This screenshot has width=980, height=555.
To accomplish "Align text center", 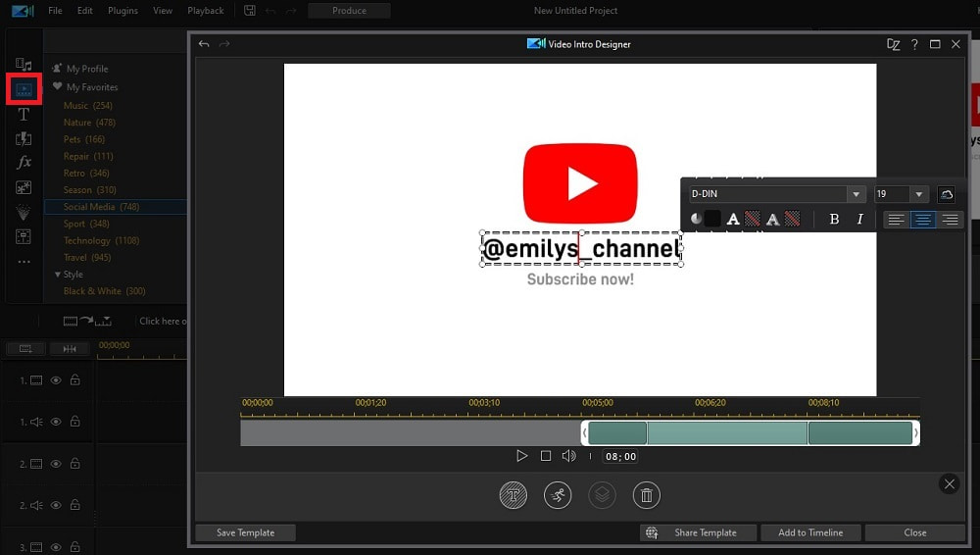I will [923, 220].
